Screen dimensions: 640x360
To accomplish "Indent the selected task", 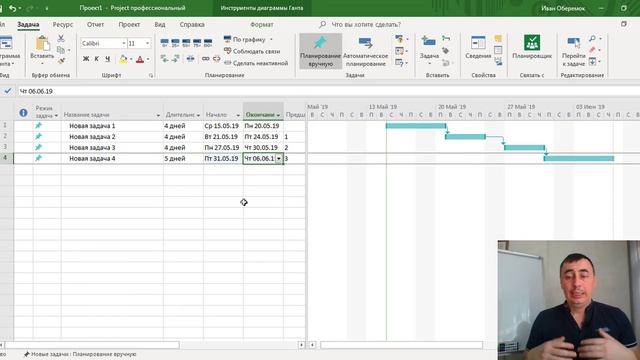I will click(176, 59).
